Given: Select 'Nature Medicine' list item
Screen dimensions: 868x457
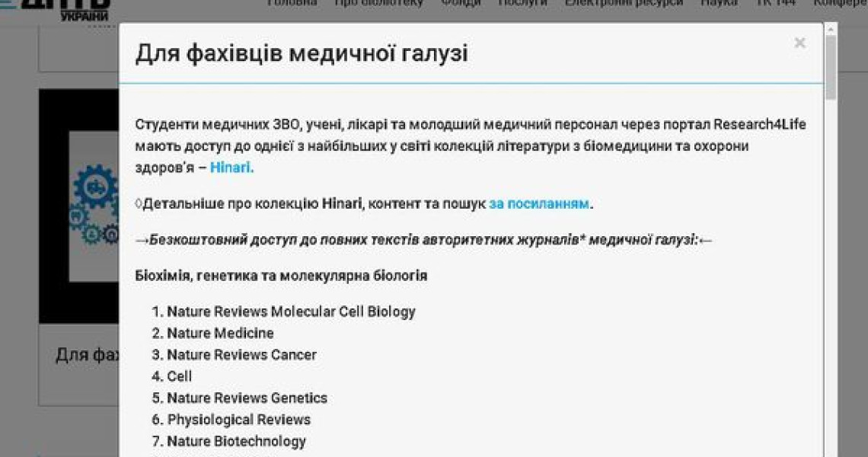Looking at the screenshot, I should 220,333.
